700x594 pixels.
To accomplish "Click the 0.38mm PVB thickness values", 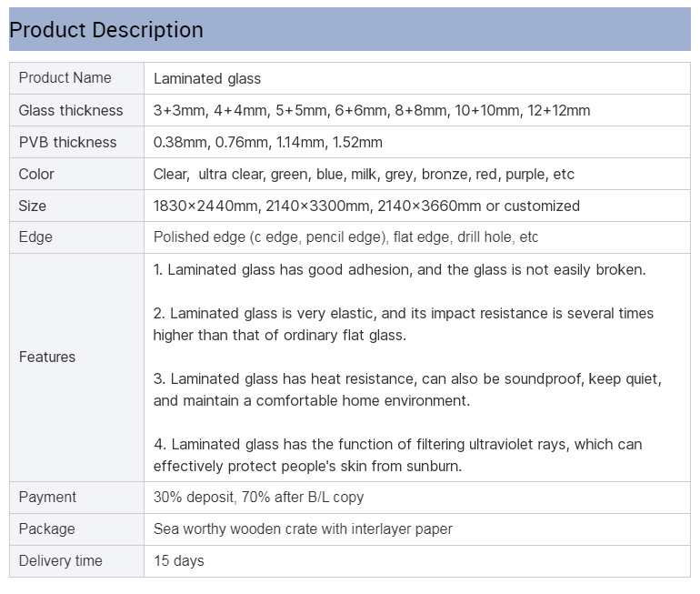I will (x=267, y=142).
